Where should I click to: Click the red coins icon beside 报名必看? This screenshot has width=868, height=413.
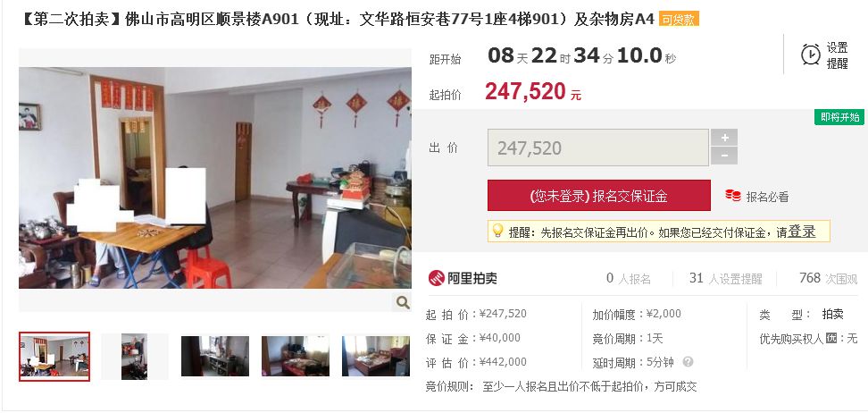pyautogui.click(x=733, y=197)
